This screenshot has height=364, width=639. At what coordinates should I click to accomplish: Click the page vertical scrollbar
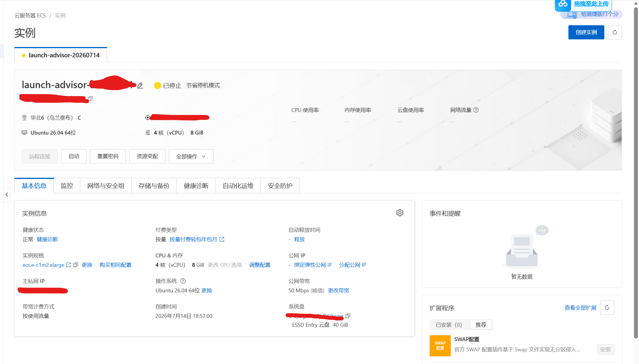(x=636, y=173)
